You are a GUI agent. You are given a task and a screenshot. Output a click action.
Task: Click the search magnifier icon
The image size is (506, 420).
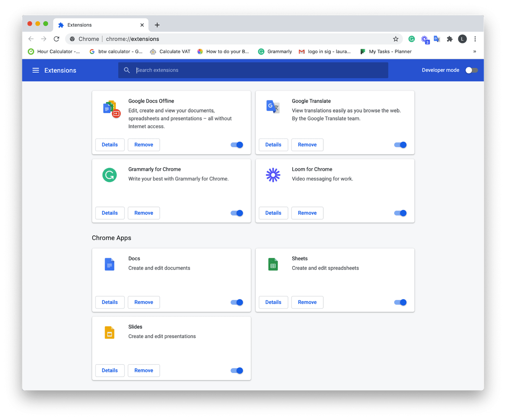tap(127, 70)
